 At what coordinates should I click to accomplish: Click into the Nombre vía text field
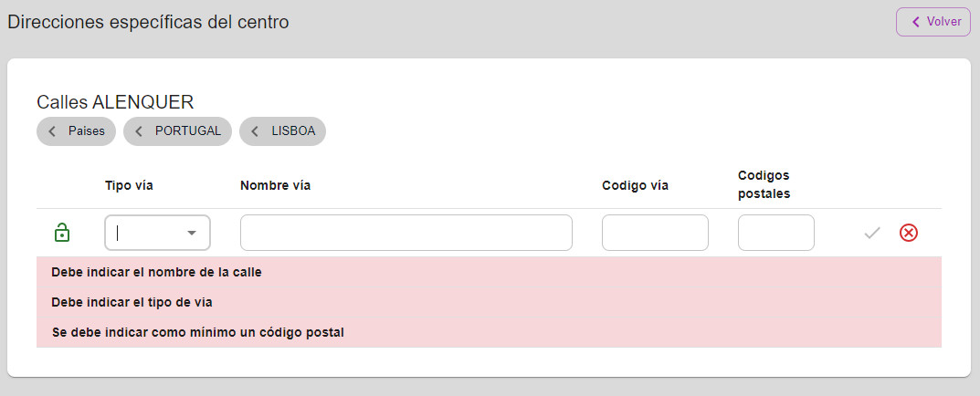coord(406,233)
